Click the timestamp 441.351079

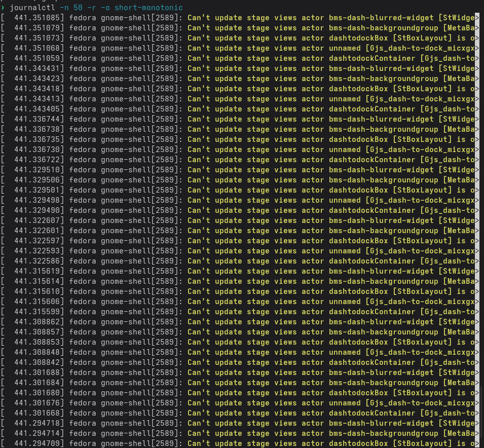click(x=37, y=28)
